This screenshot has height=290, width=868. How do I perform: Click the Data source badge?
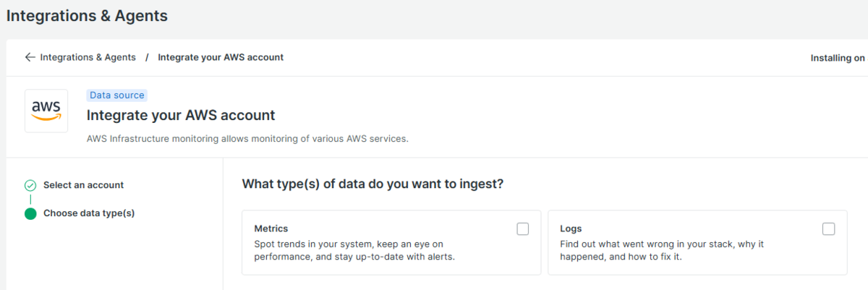click(117, 95)
